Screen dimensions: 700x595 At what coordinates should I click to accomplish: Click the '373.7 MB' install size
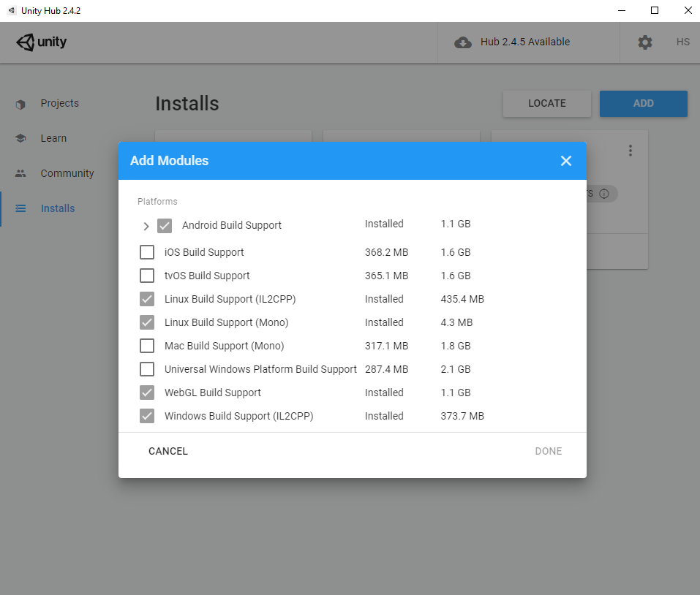tap(462, 416)
